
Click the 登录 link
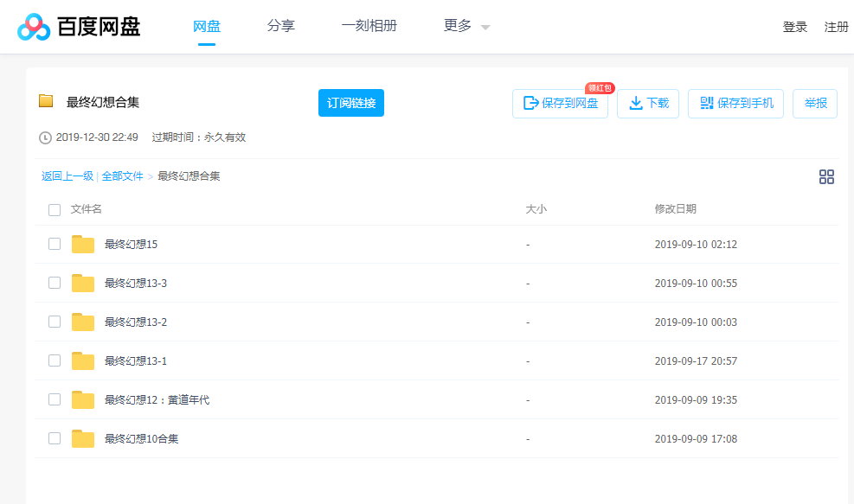coord(794,27)
